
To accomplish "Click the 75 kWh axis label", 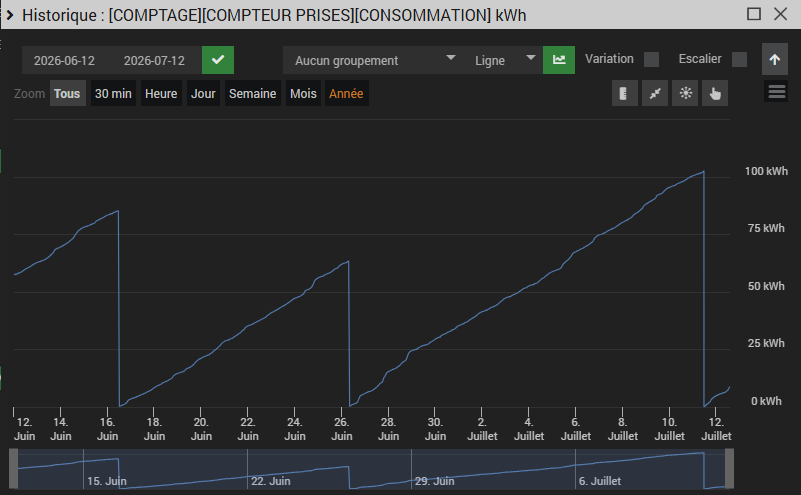I will click(766, 228).
